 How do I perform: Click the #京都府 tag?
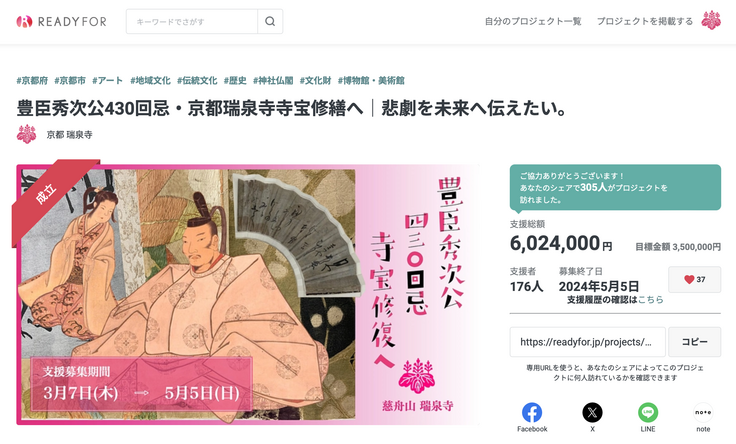[x=32, y=81]
